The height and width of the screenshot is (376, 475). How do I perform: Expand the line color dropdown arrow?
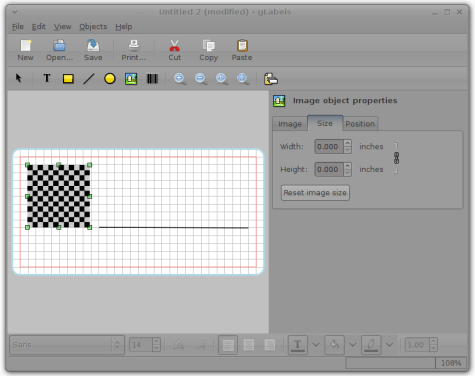tap(389, 345)
